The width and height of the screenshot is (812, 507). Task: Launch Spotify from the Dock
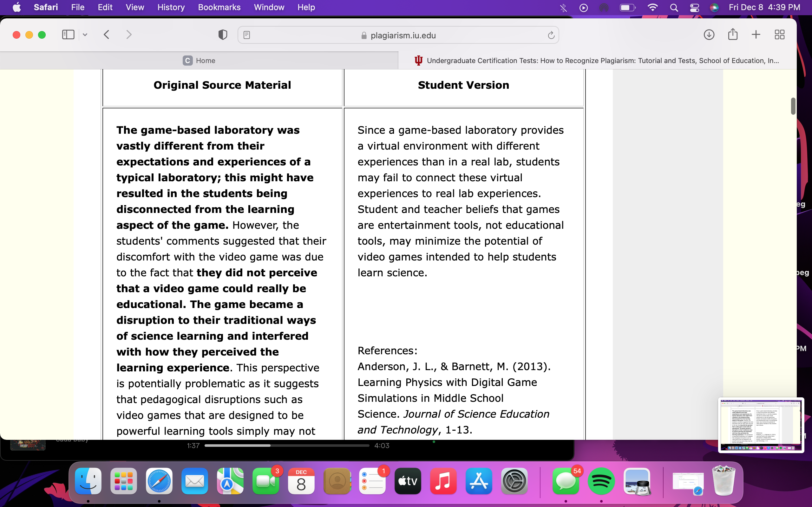[601, 481]
